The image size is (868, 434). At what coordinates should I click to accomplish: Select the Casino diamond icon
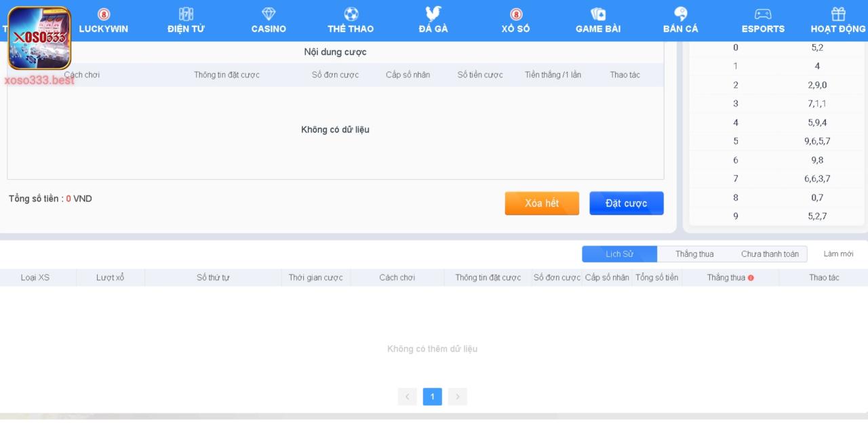coord(269,14)
